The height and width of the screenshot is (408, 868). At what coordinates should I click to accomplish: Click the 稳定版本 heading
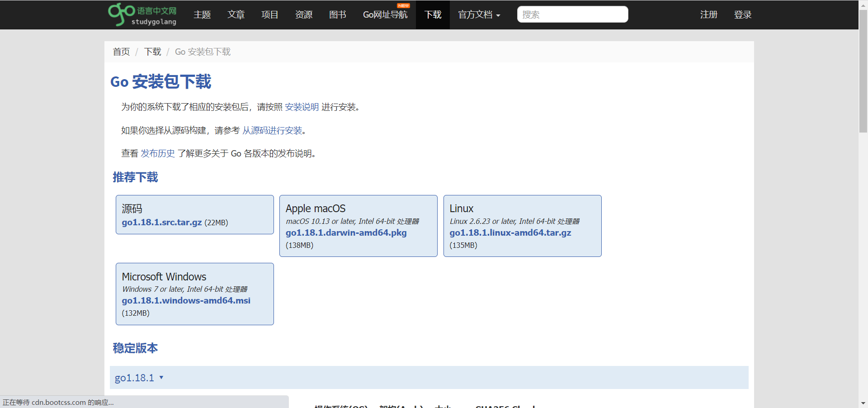point(135,348)
